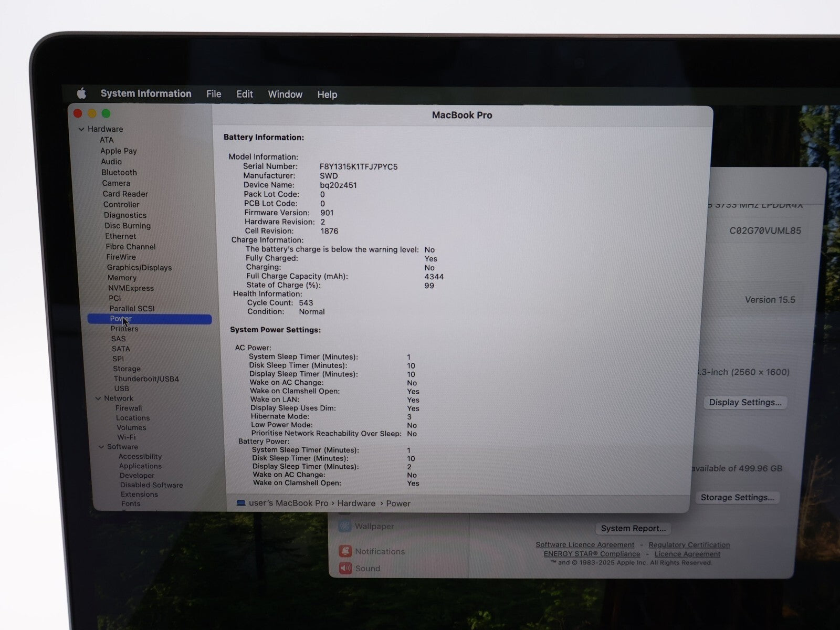
Task: Select Disabled Software in the sidebar
Action: (x=151, y=485)
